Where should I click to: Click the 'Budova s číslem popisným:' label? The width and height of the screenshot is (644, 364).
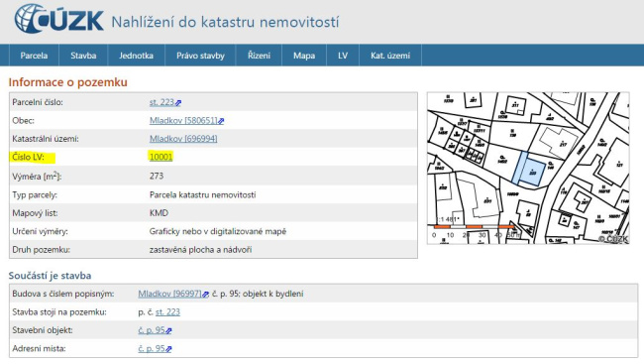tap(63, 294)
